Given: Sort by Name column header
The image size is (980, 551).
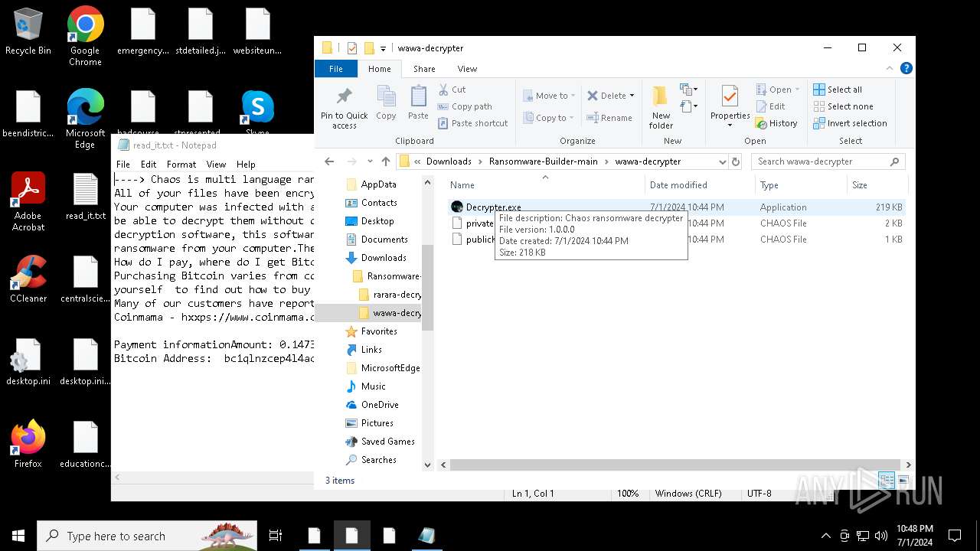Looking at the screenshot, I should coord(545,185).
